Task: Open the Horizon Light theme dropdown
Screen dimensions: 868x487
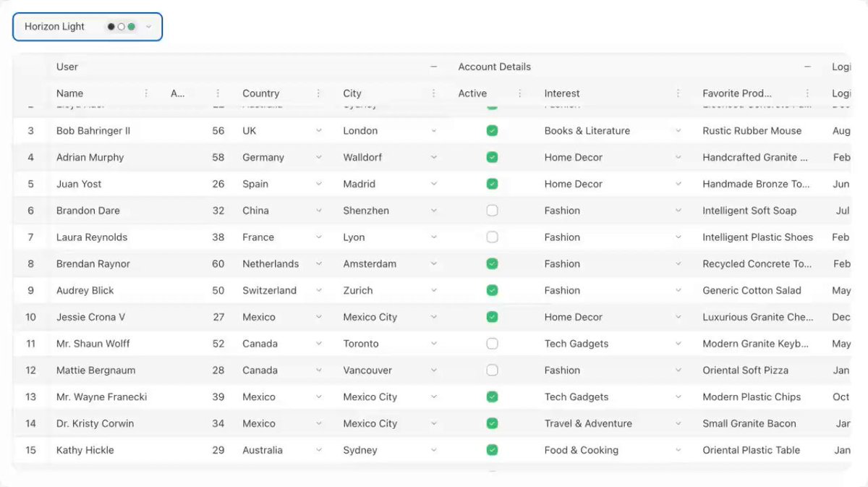Action: [x=88, y=27]
